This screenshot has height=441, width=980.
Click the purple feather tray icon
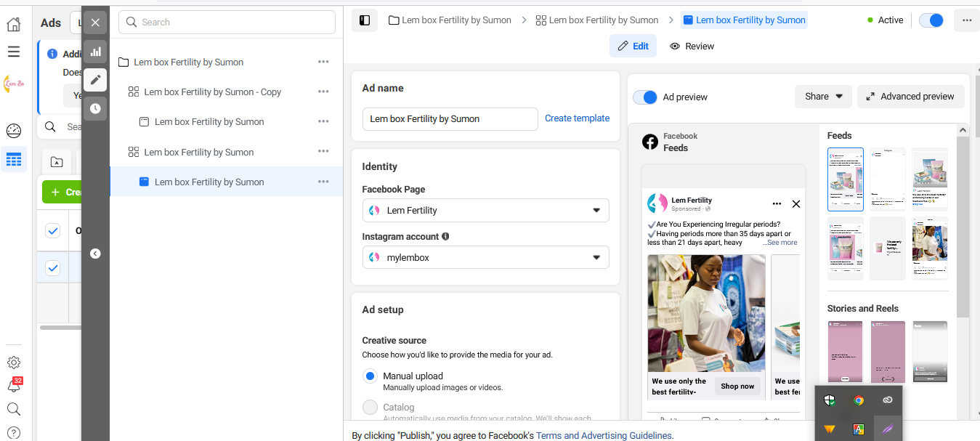[888, 429]
